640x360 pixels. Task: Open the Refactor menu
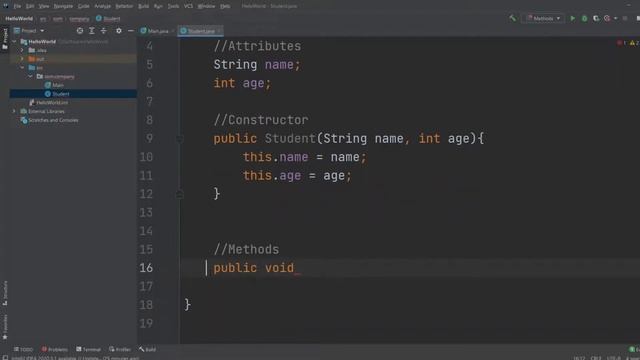[x=124, y=6]
